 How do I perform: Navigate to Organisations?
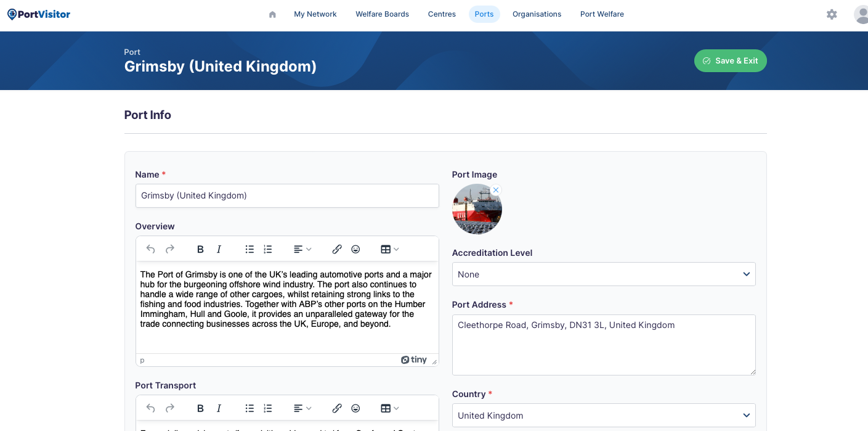[x=537, y=14]
